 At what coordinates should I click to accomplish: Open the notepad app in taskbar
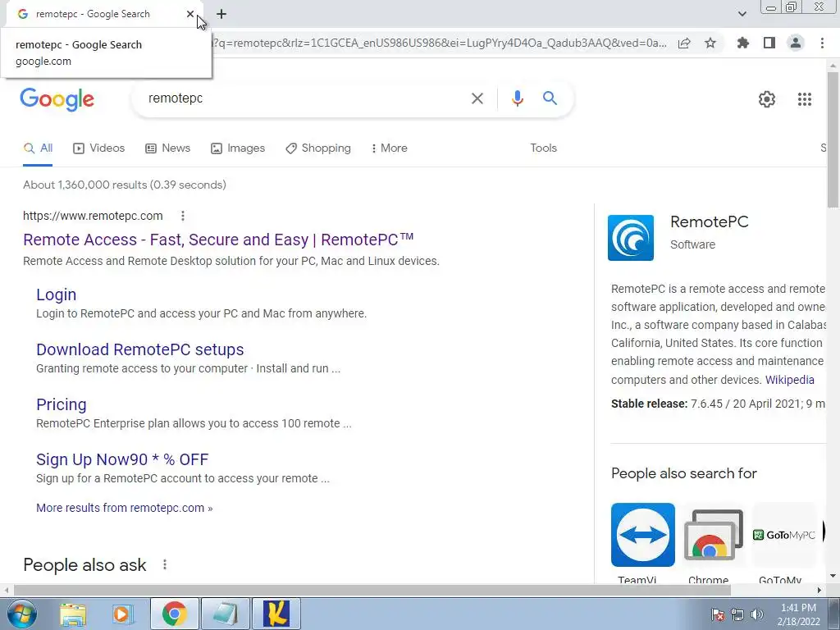tap(225, 614)
